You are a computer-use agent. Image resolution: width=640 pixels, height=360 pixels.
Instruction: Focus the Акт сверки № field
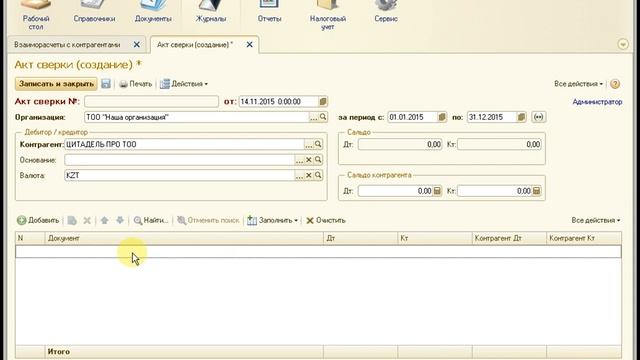(x=151, y=102)
